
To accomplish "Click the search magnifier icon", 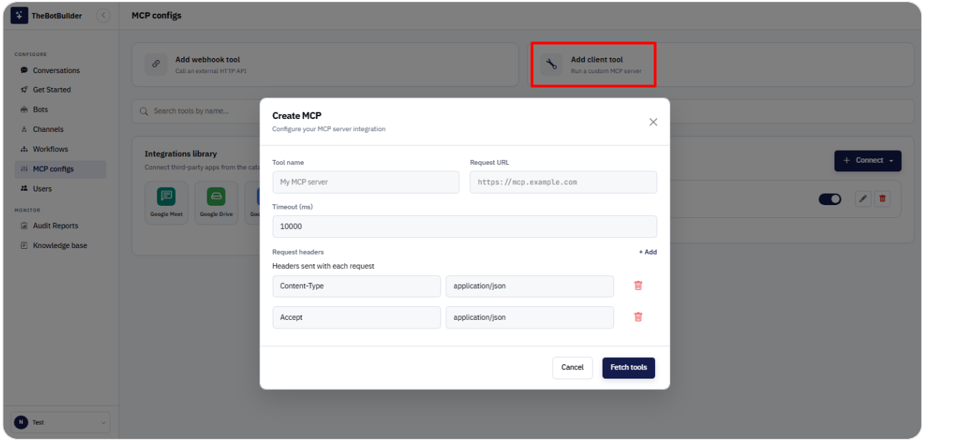I will [x=144, y=111].
